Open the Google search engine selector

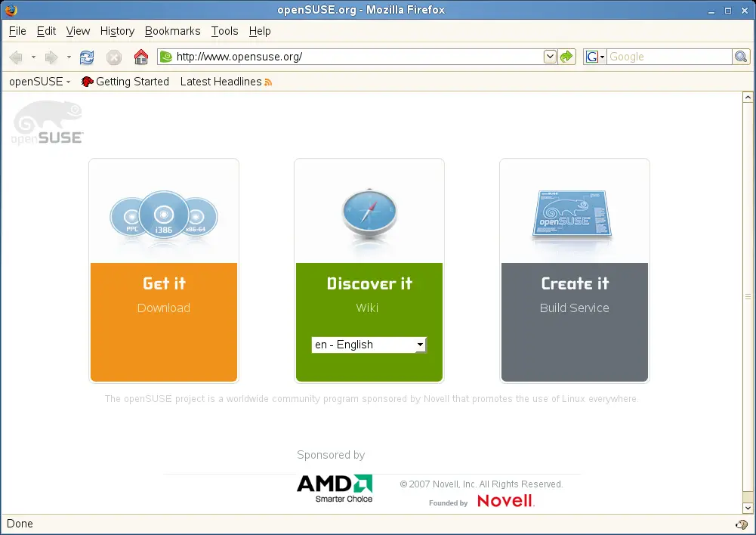(x=595, y=57)
